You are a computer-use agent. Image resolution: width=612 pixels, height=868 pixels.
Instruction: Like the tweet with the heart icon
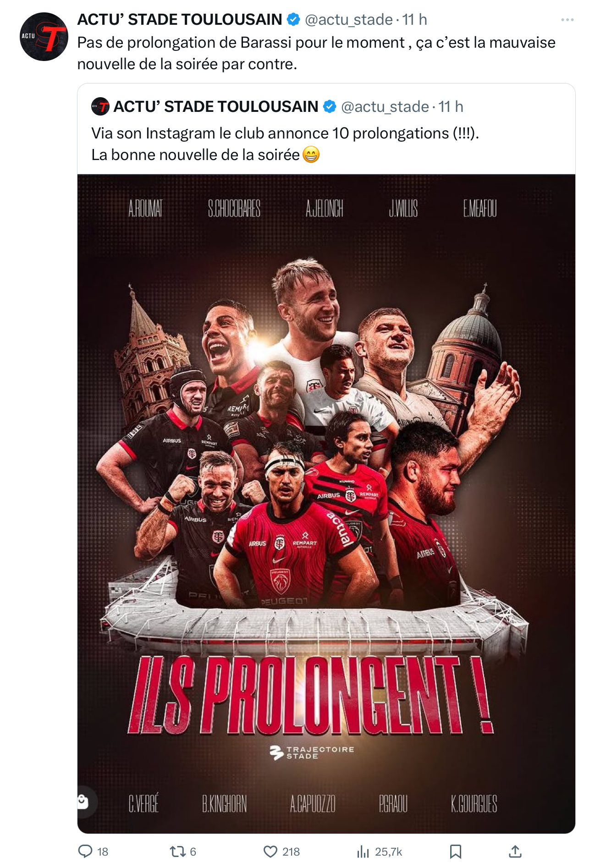(270, 851)
